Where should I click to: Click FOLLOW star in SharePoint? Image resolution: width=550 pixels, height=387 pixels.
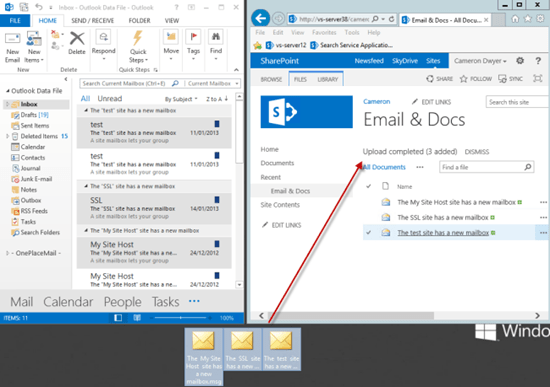463,79
